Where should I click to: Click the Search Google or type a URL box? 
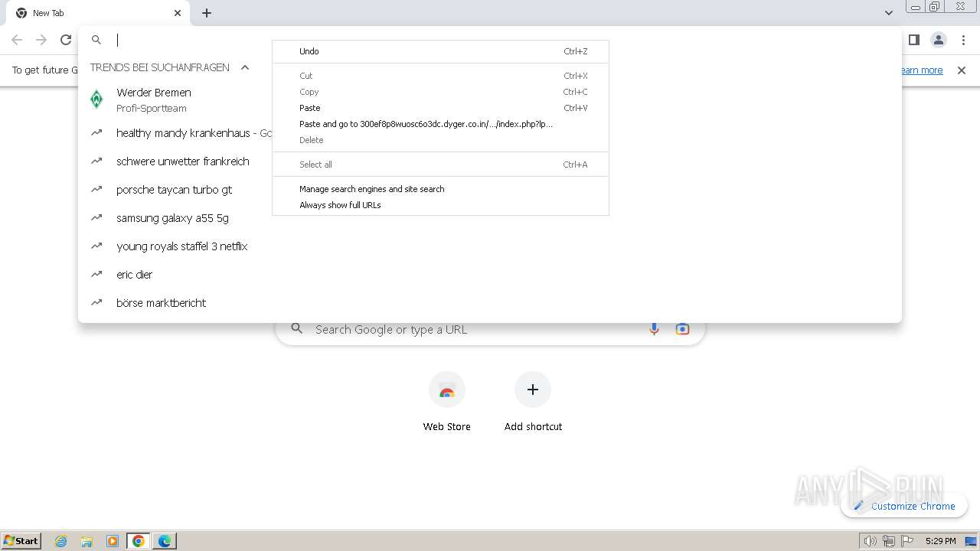point(490,329)
